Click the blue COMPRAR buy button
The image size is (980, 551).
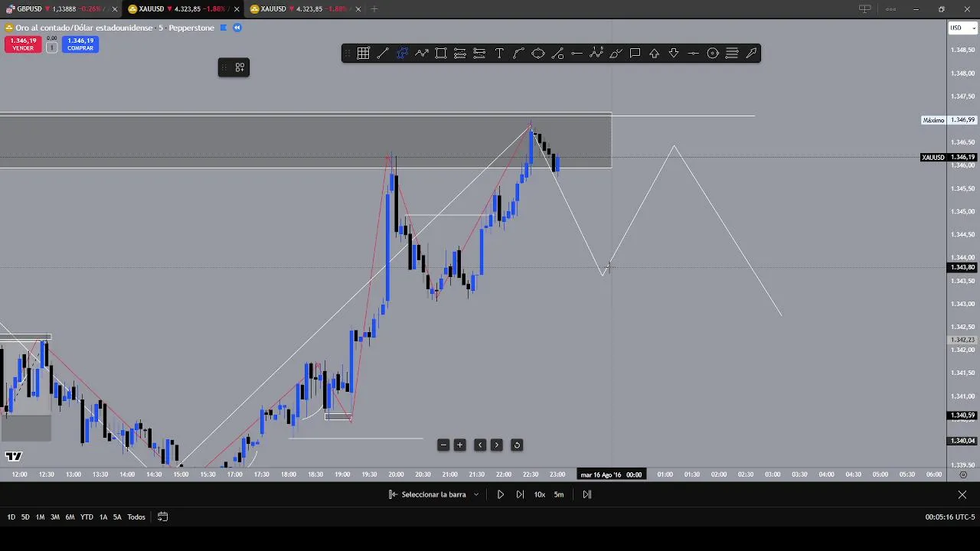point(80,44)
